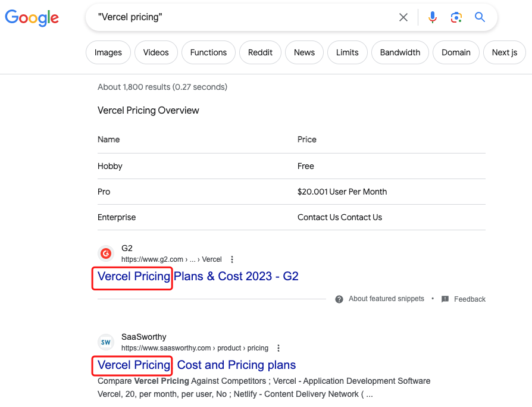Open three-dot menu for G2 result

232,259
